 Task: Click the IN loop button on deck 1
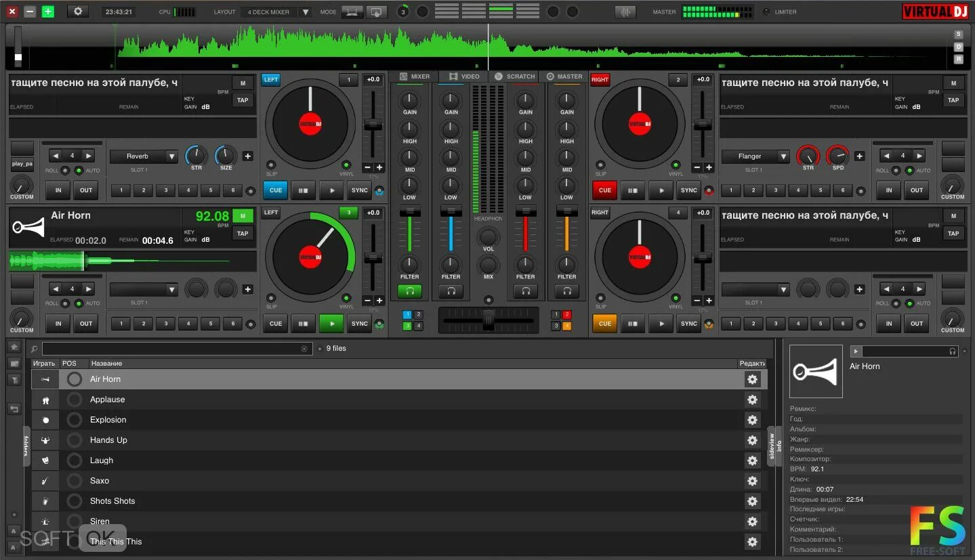(x=58, y=190)
